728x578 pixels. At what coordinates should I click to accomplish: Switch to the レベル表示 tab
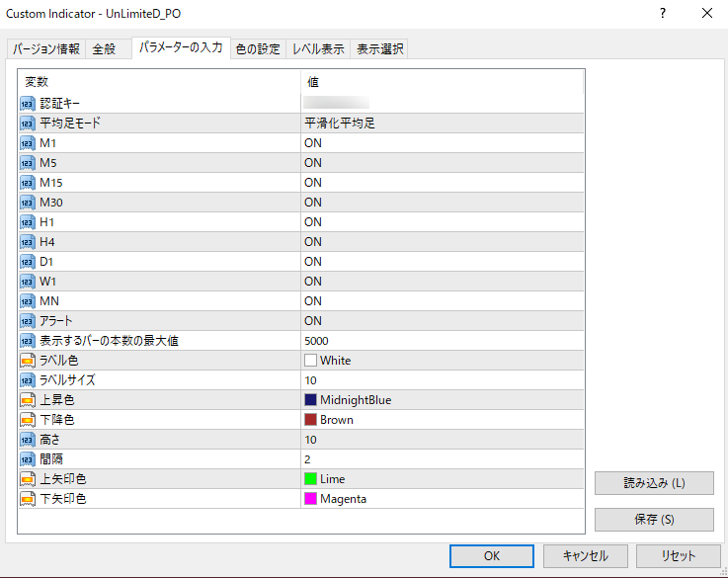click(318, 48)
